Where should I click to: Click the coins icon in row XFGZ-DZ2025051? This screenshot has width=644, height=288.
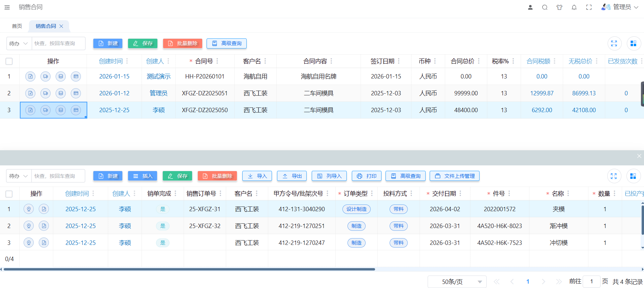coord(61,93)
